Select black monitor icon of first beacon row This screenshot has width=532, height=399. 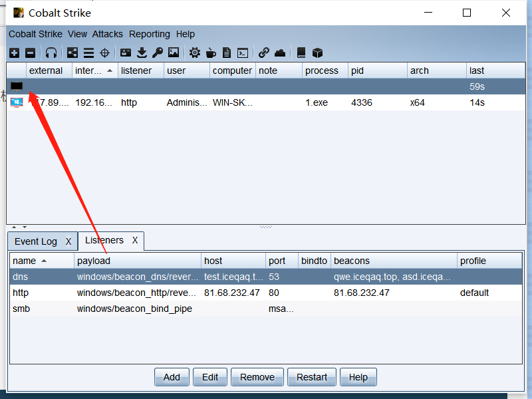[17, 86]
